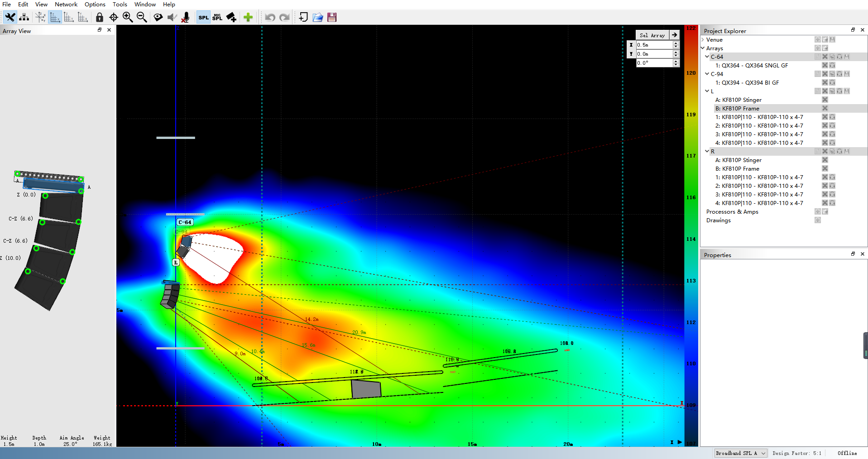This screenshot has height=459, width=868.
Task: Create a new project file
Action: [303, 17]
